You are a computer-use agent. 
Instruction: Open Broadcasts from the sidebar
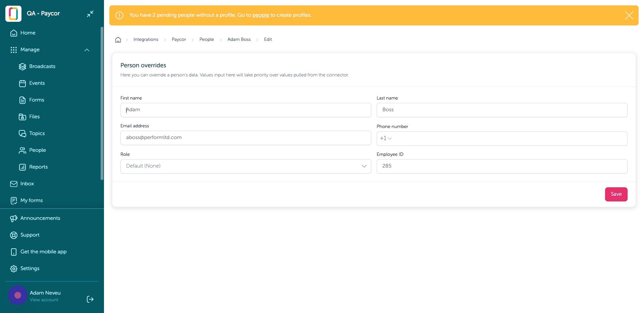click(x=37, y=66)
